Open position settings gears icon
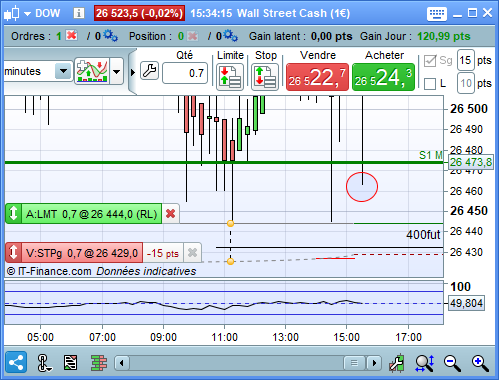 [x=231, y=36]
